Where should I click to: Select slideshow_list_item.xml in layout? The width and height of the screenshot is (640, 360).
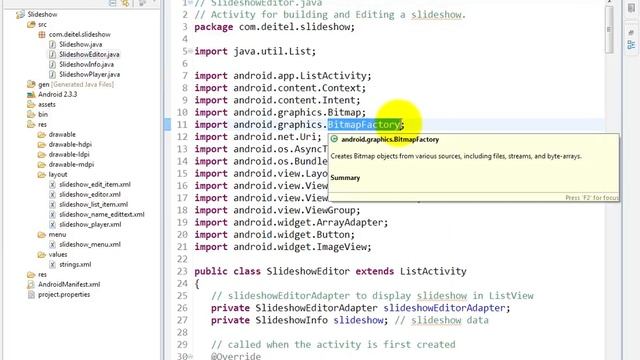[93, 204]
